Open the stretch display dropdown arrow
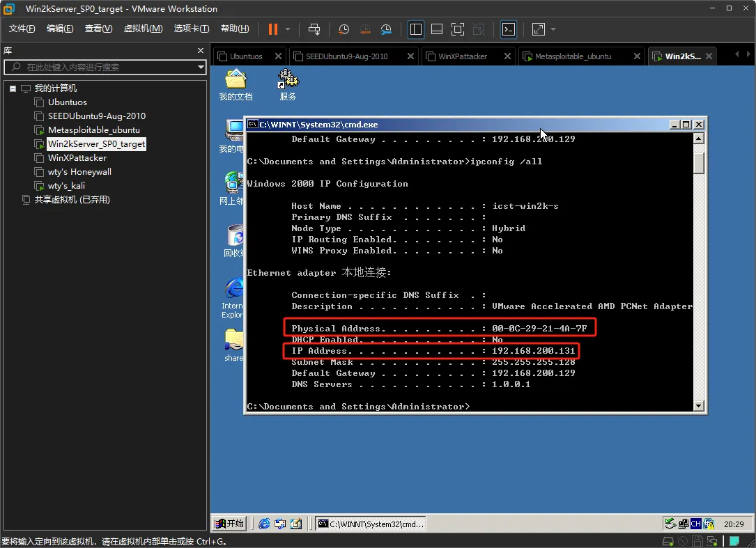Image resolution: width=756 pixels, height=548 pixels. [553, 29]
